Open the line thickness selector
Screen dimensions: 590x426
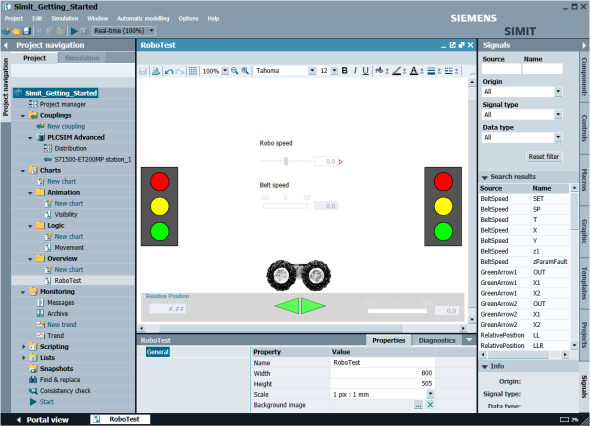(431, 71)
